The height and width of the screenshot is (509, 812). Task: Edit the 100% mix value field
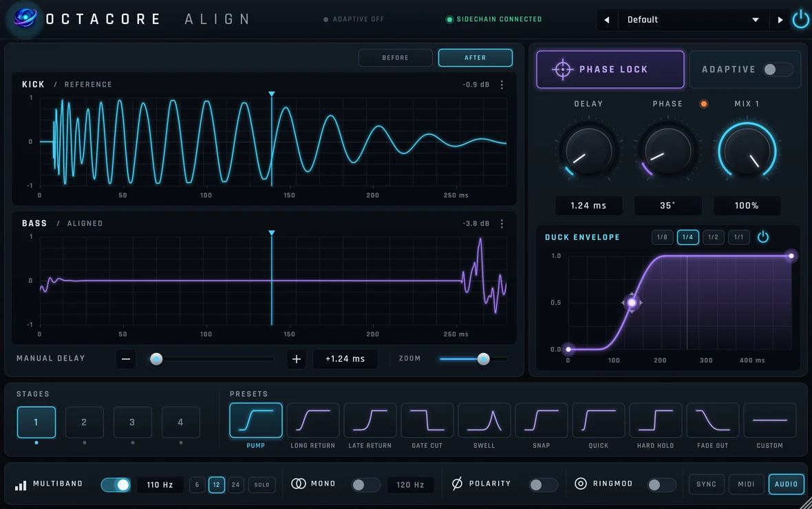[x=747, y=206]
